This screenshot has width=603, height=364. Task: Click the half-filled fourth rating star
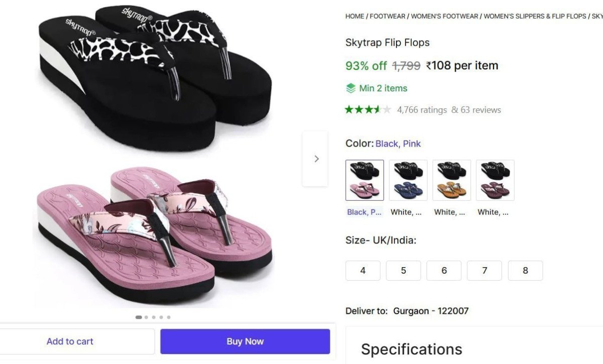(371, 109)
